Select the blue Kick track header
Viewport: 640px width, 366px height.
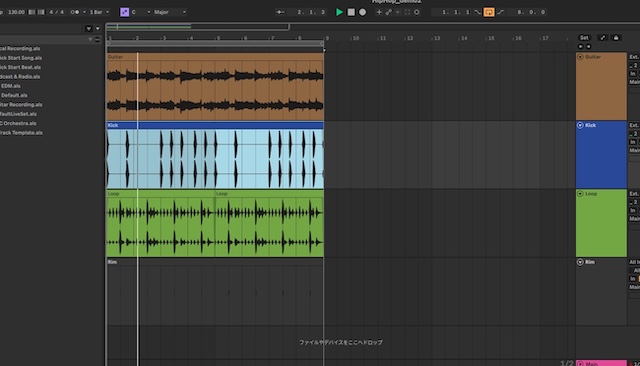601,155
